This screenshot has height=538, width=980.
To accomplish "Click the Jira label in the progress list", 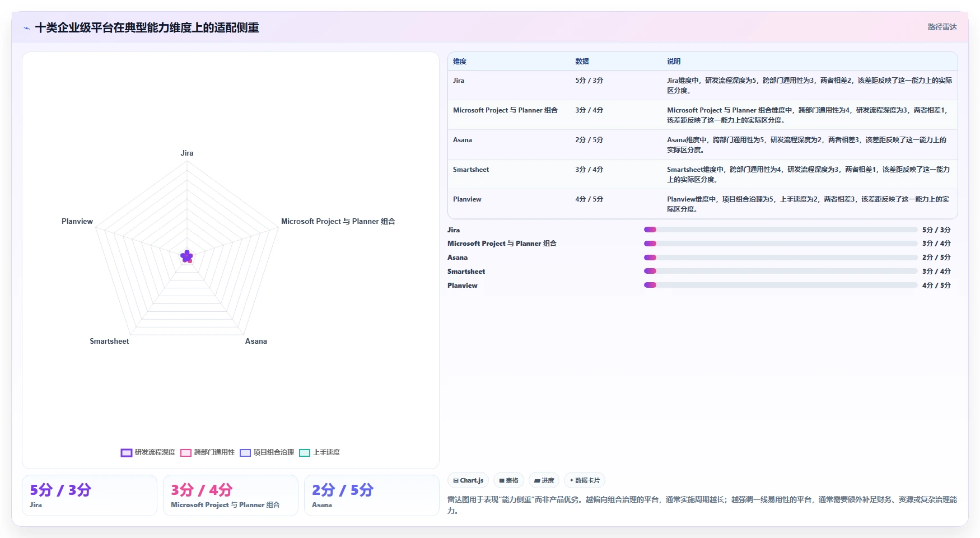I will [x=454, y=230].
